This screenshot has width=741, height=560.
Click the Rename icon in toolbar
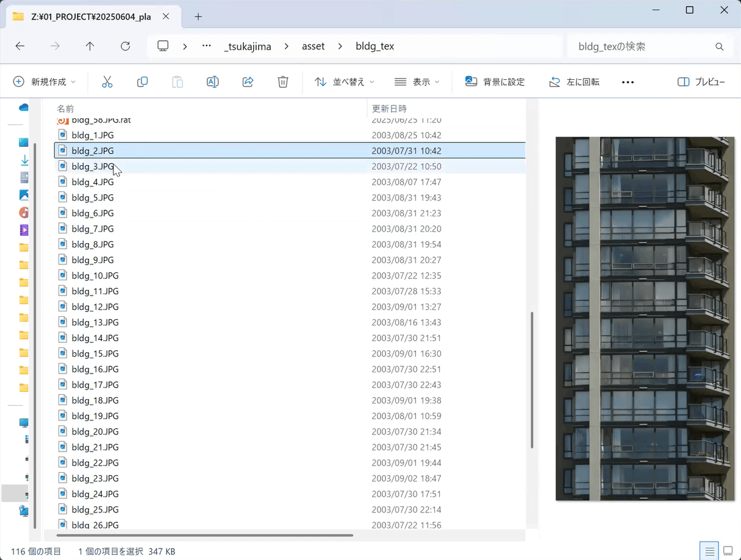pyautogui.click(x=213, y=82)
